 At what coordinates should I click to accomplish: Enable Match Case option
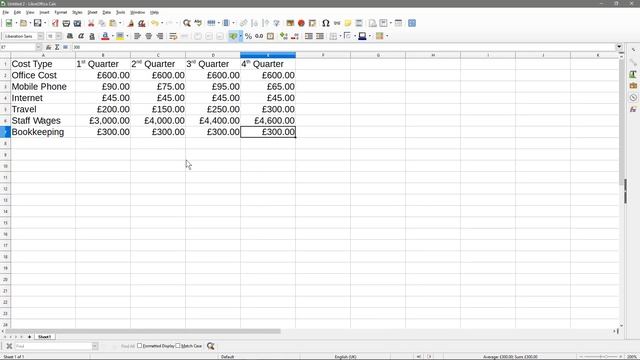(178, 346)
